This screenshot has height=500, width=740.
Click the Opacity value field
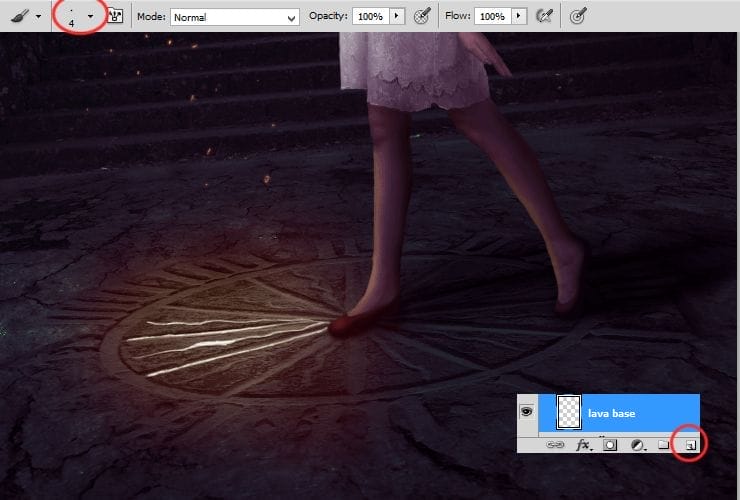370,17
